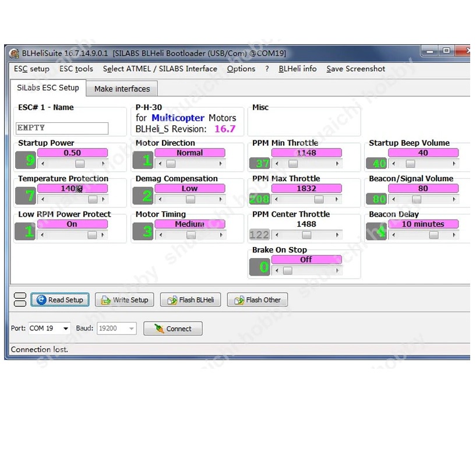Image resolution: width=476 pixels, height=476 pixels.
Task: Click right arrow of PPM Min Throttle slider
Action: click(337, 164)
